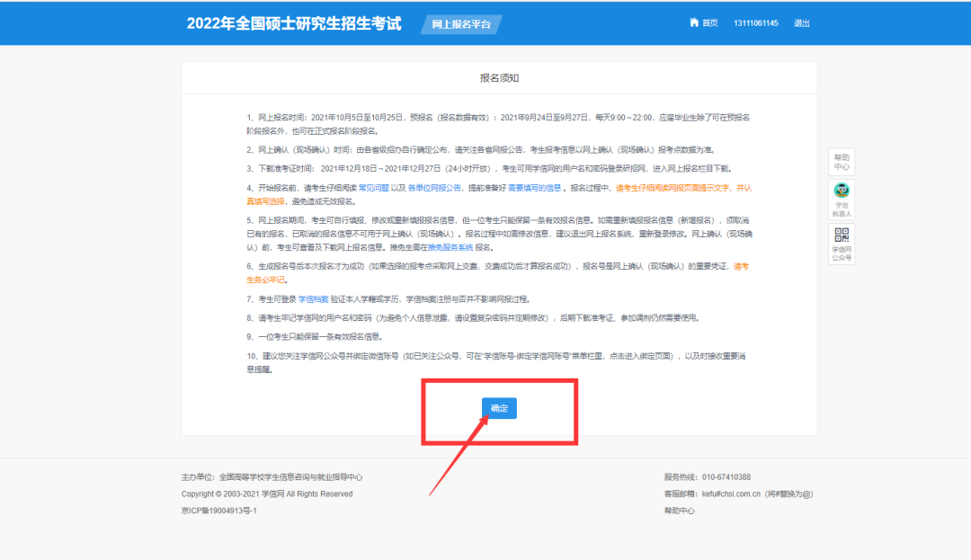Screen dimensions: 971x560
Task: Click 退出 to log out
Action: [x=801, y=22]
